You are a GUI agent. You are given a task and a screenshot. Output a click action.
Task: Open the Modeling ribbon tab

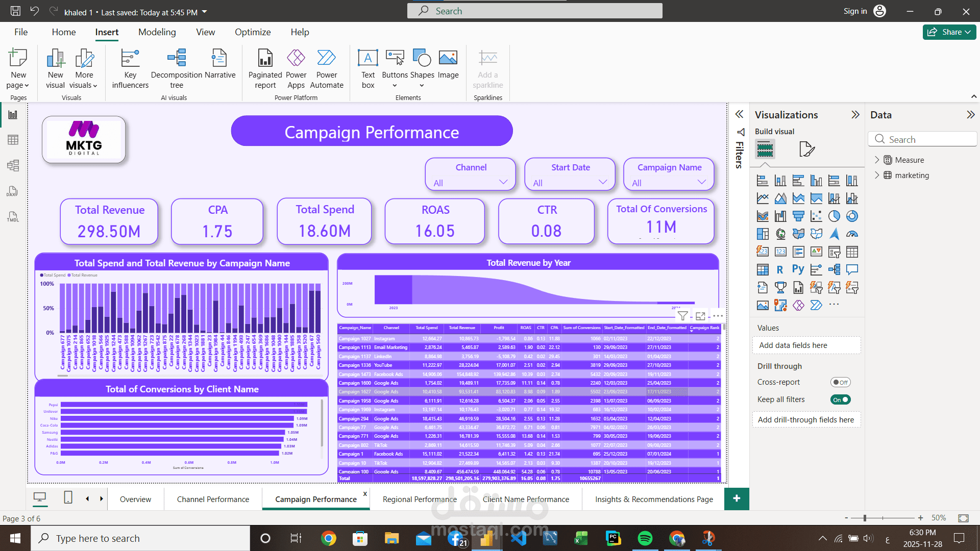tap(157, 32)
